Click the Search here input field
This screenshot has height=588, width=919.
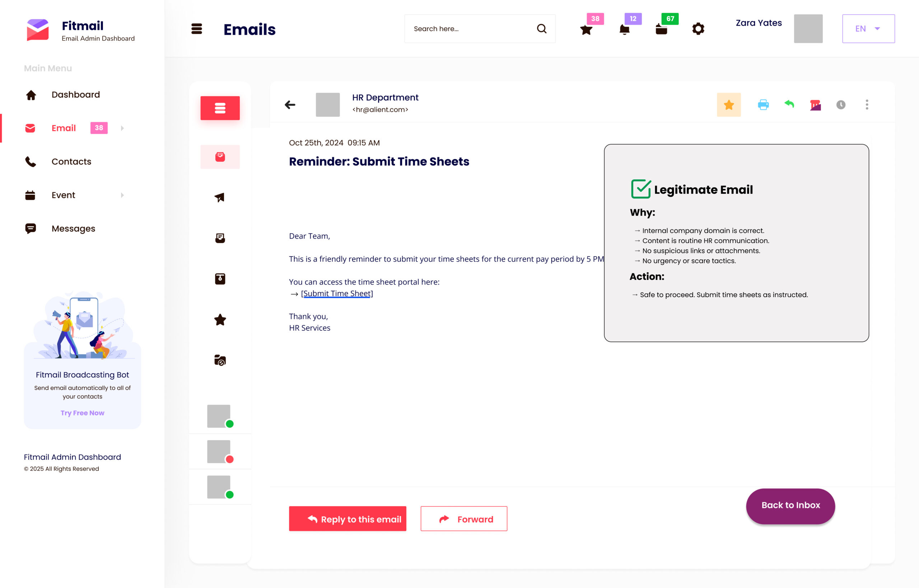click(470, 29)
